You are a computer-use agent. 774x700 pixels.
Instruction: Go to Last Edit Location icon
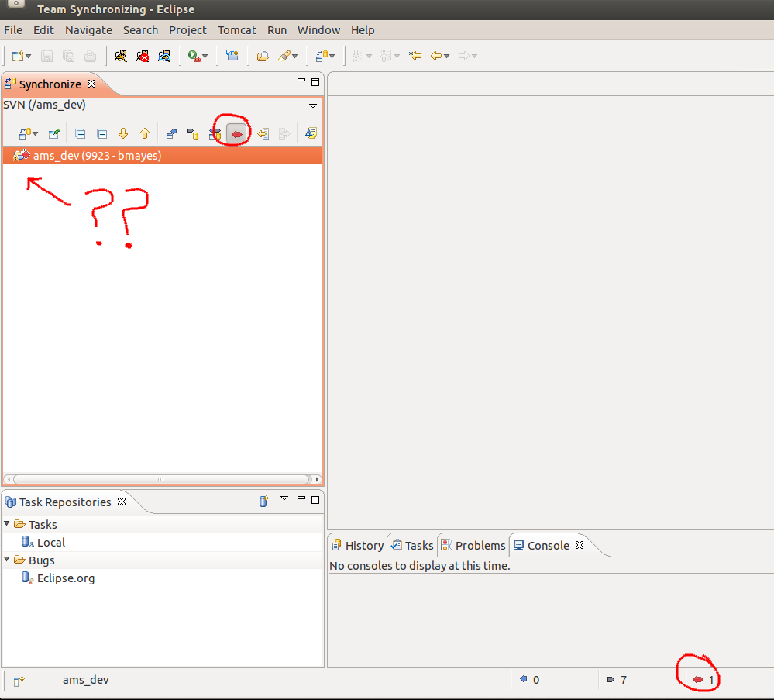point(415,56)
